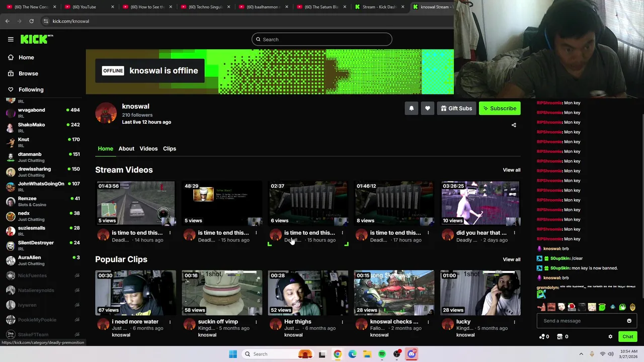Open options for the 17 hours ago video
The width and height of the screenshot is (644, 362).
tap(428, 233)
